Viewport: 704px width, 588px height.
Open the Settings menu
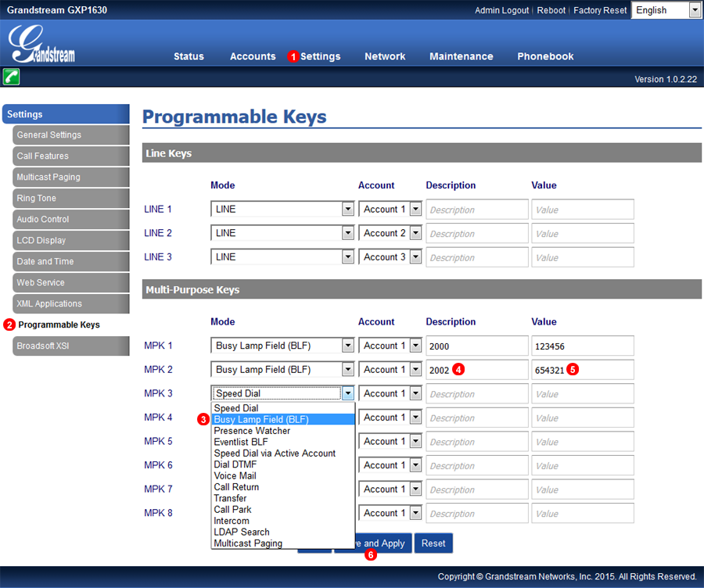pyautogui.click(x=320, y=56)
